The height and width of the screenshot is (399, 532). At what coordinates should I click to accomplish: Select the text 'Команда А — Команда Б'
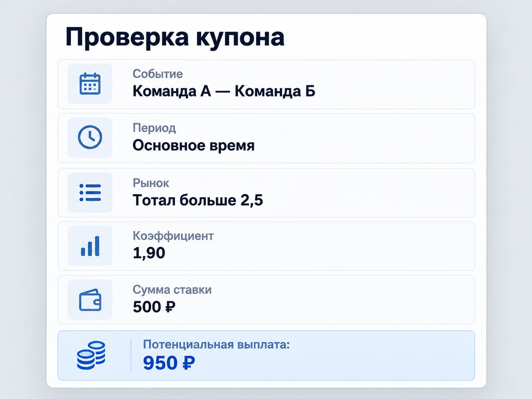(224, 91)
